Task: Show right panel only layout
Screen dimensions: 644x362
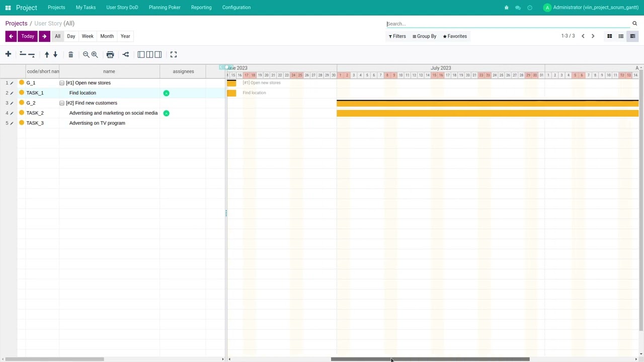Action: 158,54
